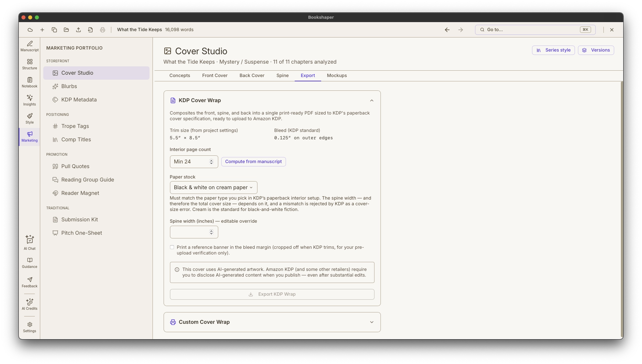The image size is (642, 364).
Task: Open KDP Metadata in sidebar
Action: pyautogui.click(x=96, y=100)
